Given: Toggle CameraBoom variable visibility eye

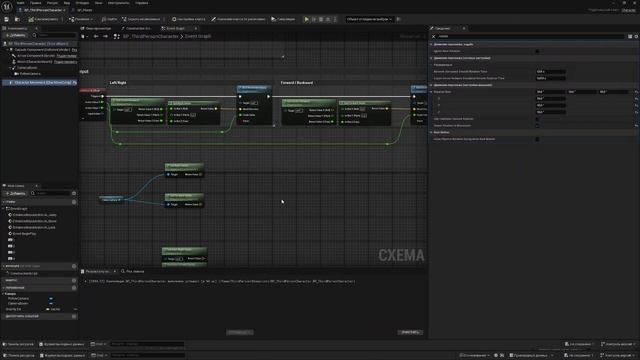Looking at the screenshot, I should tap(51, 304).
